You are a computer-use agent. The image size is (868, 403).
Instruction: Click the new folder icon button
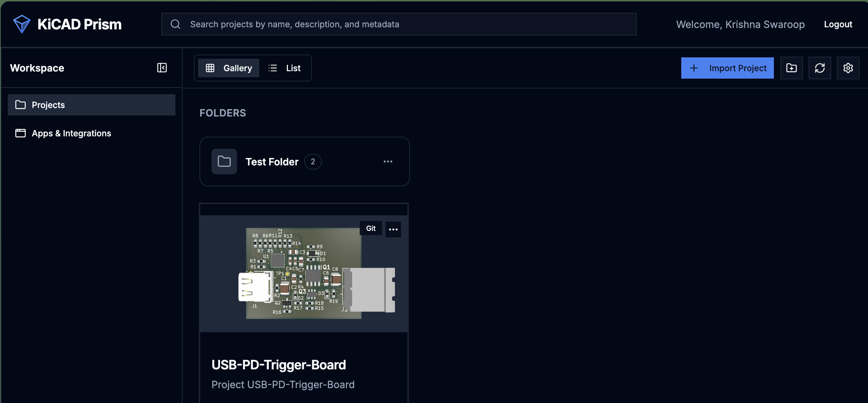[791, 68]
